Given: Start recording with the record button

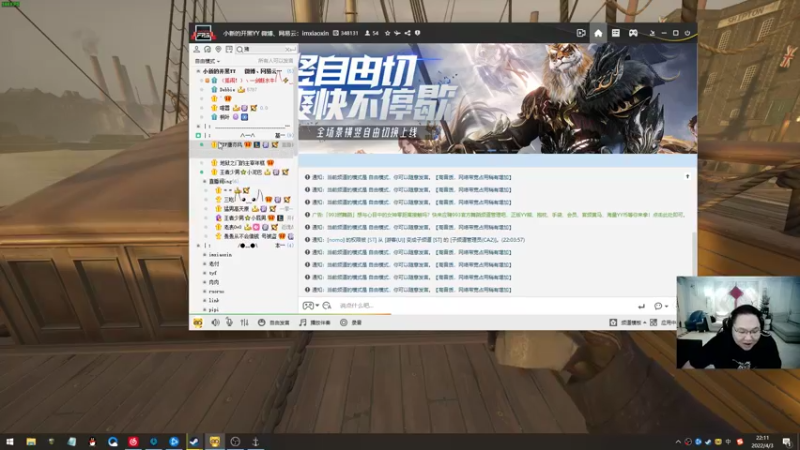Looking at the screenshot, I should [351, 322].
